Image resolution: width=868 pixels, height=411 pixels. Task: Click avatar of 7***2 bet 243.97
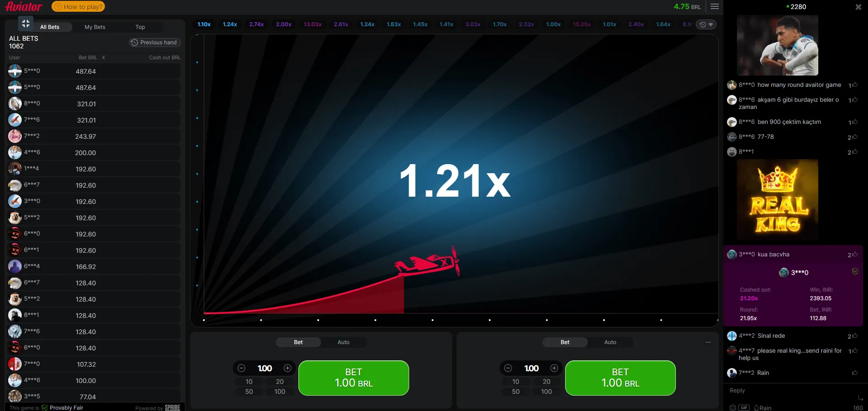pos(15,136)
